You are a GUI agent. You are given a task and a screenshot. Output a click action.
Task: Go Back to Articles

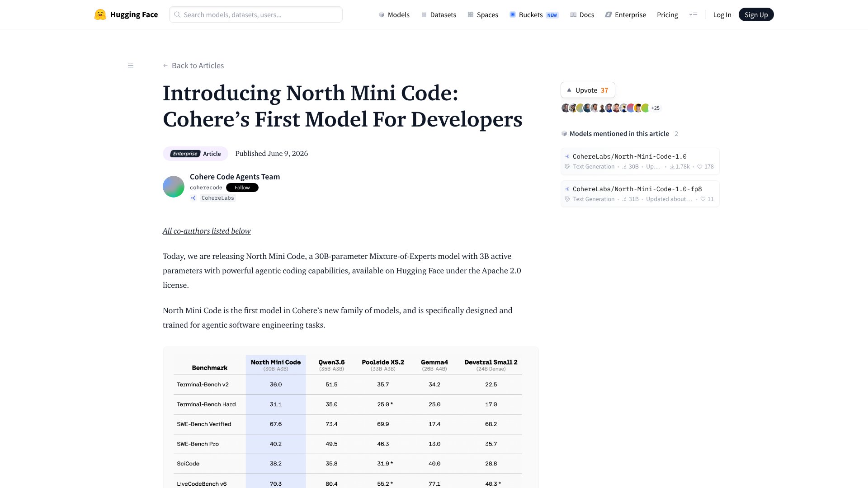[193, 66]
